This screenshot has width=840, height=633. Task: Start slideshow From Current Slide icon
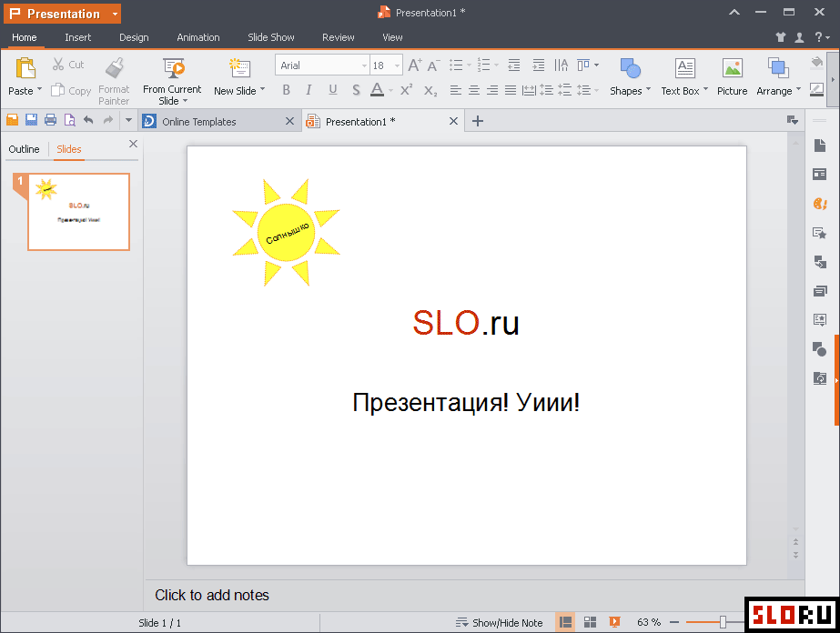pyautogui.click(x=174, y=68)
